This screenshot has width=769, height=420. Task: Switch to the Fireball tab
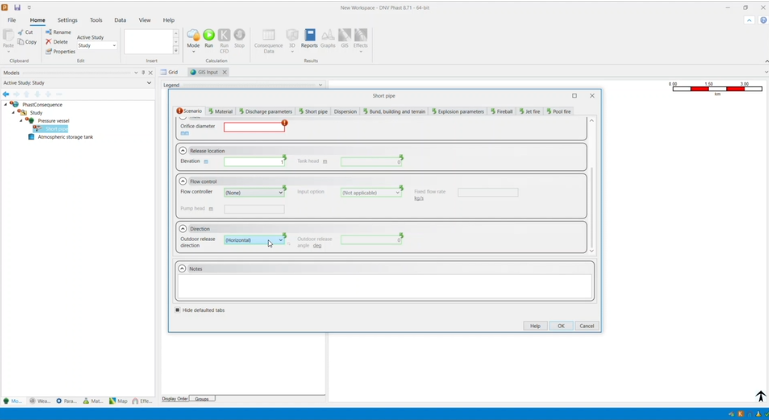coord(501,111)
